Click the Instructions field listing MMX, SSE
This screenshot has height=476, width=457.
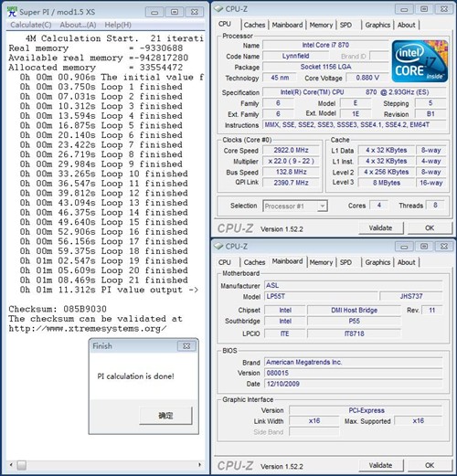pos(355,125)
